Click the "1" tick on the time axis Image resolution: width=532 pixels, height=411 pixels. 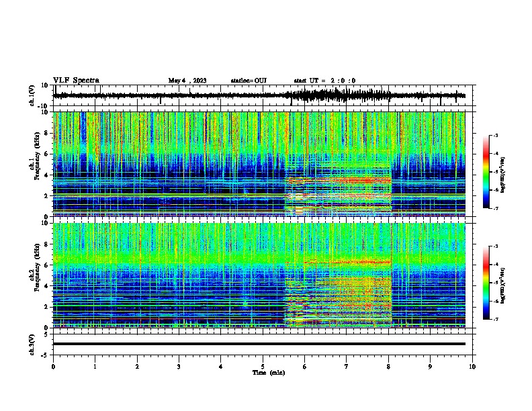click(x=95, y=367)
